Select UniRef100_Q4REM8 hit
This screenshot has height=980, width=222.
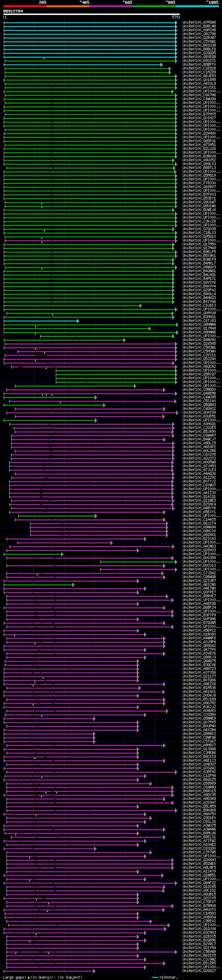(199, 394)
